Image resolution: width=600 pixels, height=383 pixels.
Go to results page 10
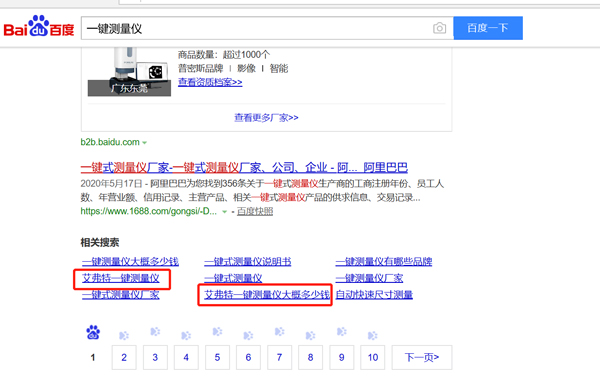(x=373, y=357)
